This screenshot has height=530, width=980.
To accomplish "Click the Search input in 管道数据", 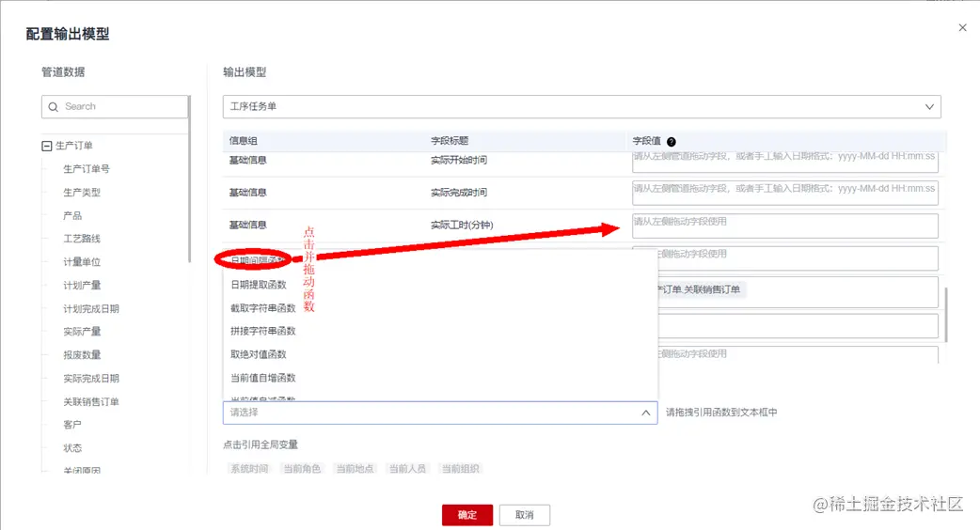I will click(115, 107).
